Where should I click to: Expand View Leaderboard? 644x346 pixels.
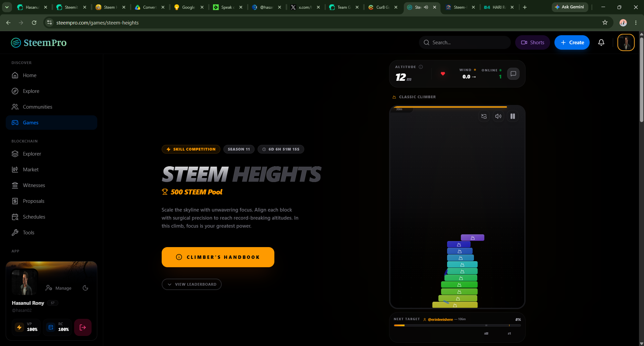(192, 284)
